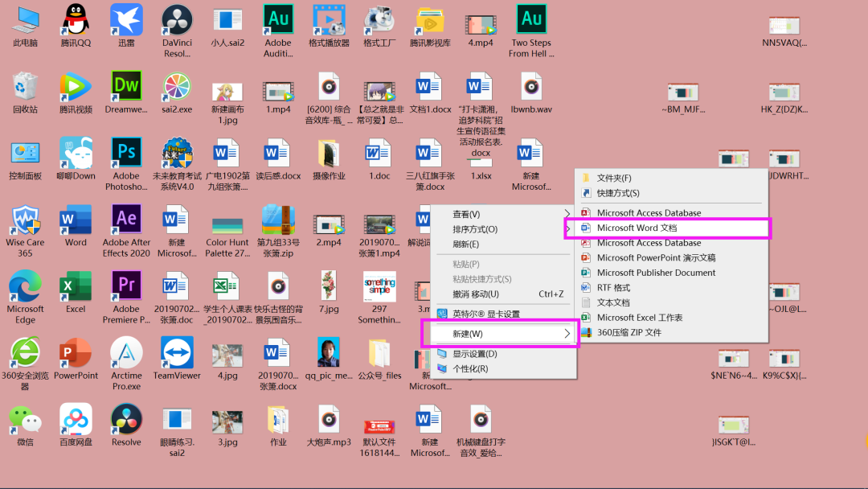Viewport: 868px width, 489px height.
Task: Open Adobe After Effects 2020 icon
Action: click(x=126, y=219)
